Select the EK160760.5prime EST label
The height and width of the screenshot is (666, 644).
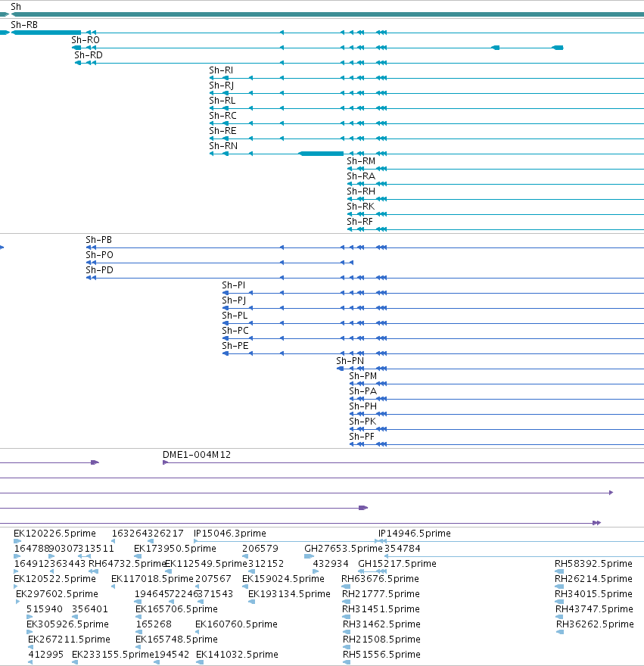[x=236, y=624]
